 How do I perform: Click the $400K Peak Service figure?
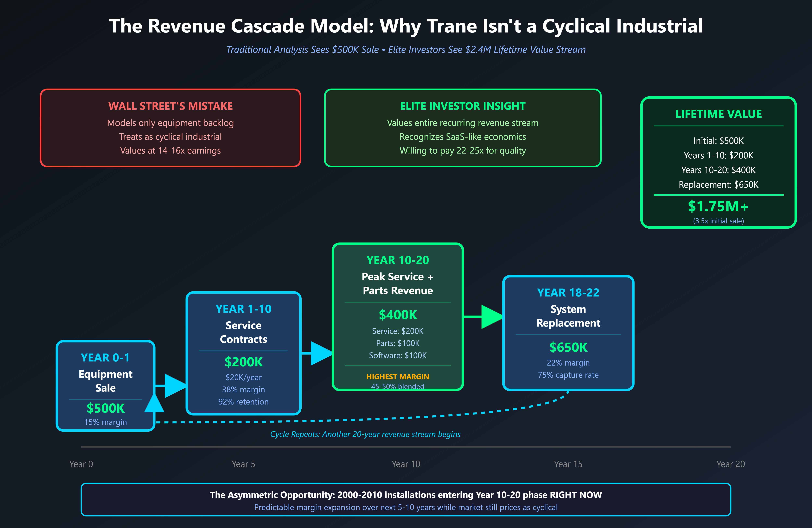[x=398, y=315]
